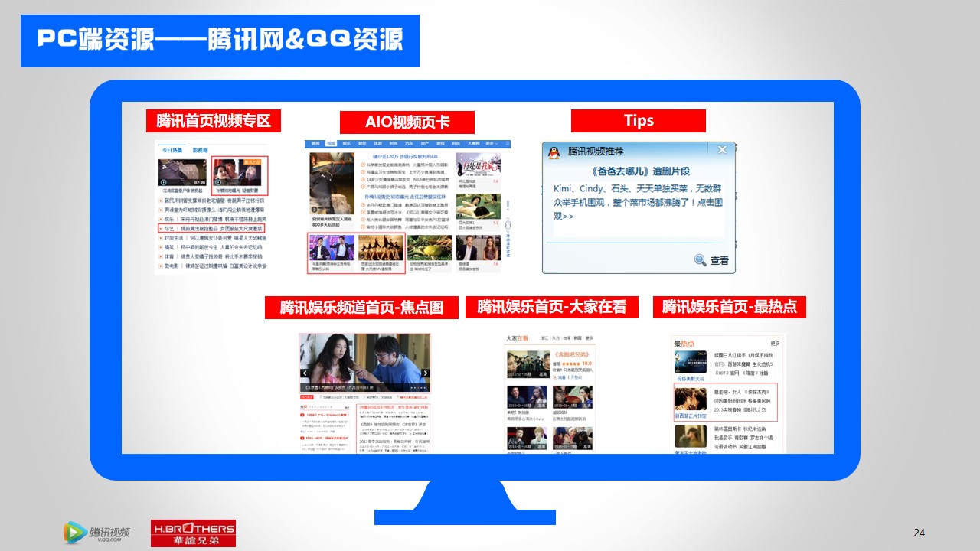980x551 pixels.
Task: Click the 腾讯娱乐首页-大家在看 label
Action: click(x=552, y=307)
